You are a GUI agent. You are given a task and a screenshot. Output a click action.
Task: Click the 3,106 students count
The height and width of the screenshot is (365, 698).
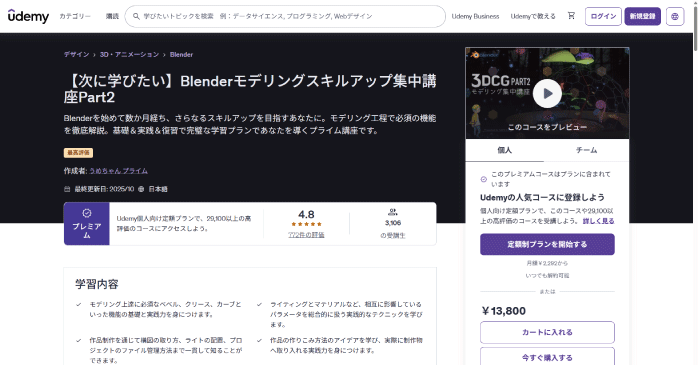[393, 223]
